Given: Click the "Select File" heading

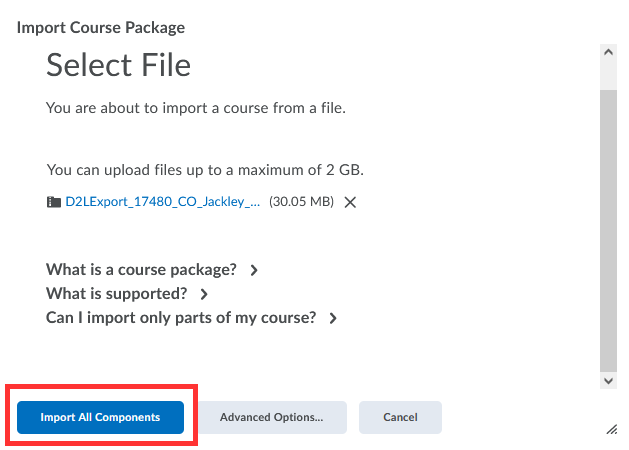Looking at the screenshot, I should 118,66.
